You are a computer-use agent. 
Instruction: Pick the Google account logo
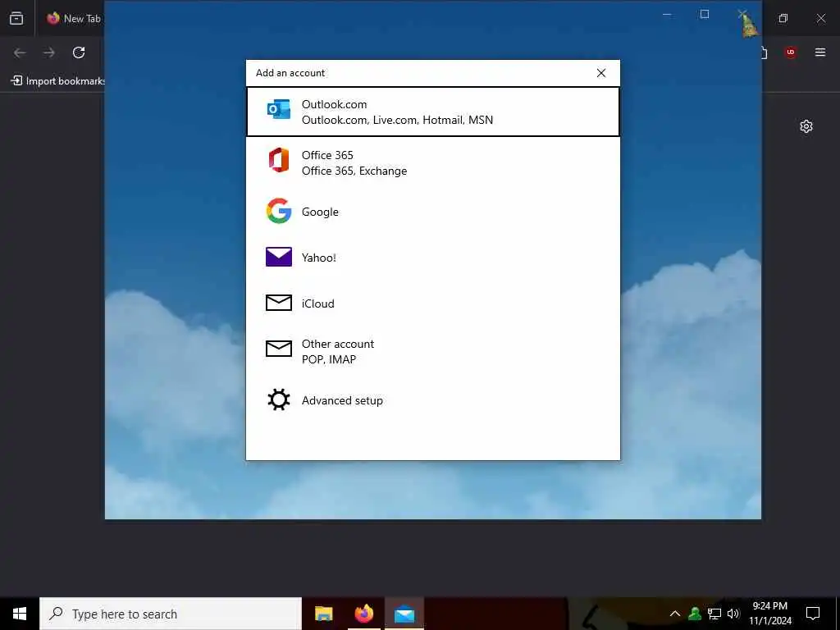coord(279,211)
